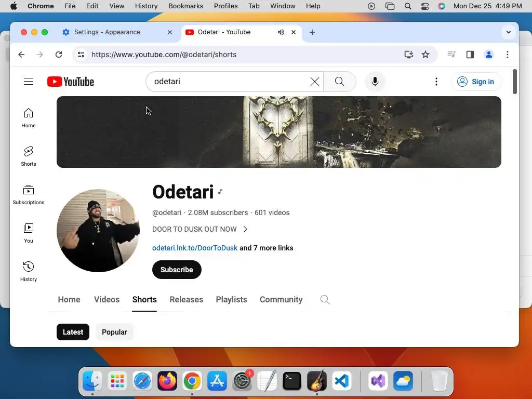Screen dimensions: 532x399
Task: Clear the search query with the X icon
Action: 314,82
